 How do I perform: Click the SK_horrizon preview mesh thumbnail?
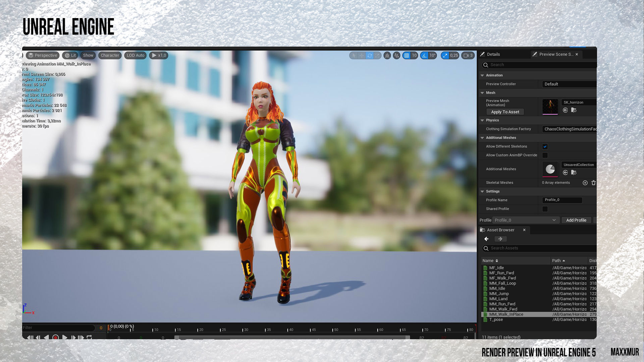pyautogui.click(x=550, y=107)
